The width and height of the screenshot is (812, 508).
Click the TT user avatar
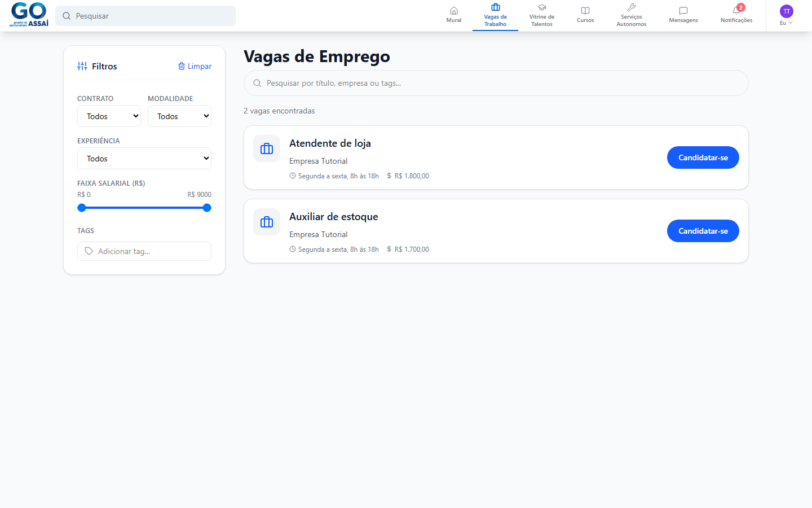tap(787, 11)
